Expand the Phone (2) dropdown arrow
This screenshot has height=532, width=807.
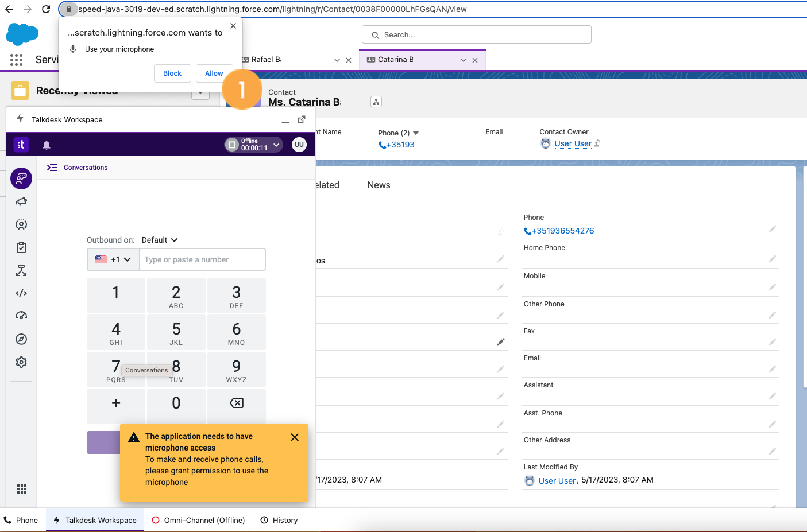coord(416,133)
